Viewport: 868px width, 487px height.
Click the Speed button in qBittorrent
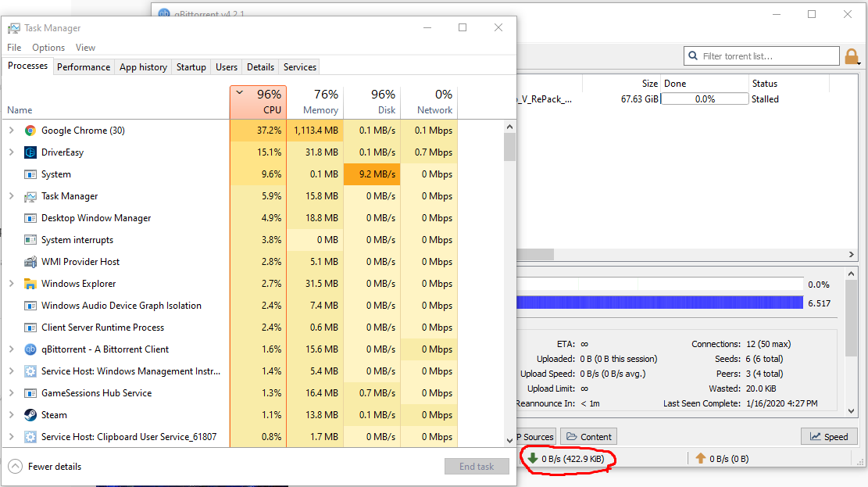coord(828,436)
